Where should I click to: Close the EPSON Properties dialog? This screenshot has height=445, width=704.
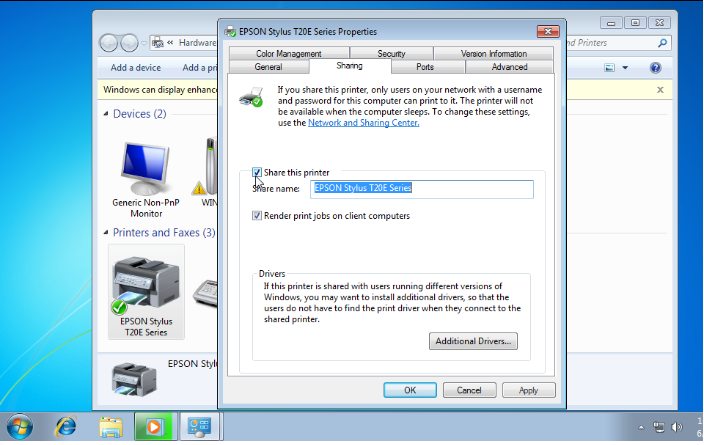click(548, 31)
